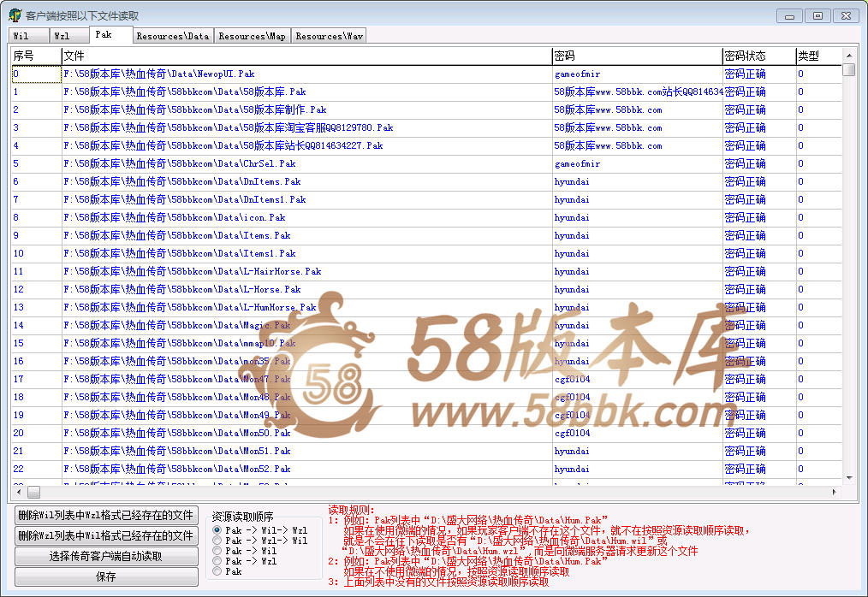The image size is (868, 597).
Task: Select the L-HumHorse.Pak file path
Action: click(x=190, y=308)
